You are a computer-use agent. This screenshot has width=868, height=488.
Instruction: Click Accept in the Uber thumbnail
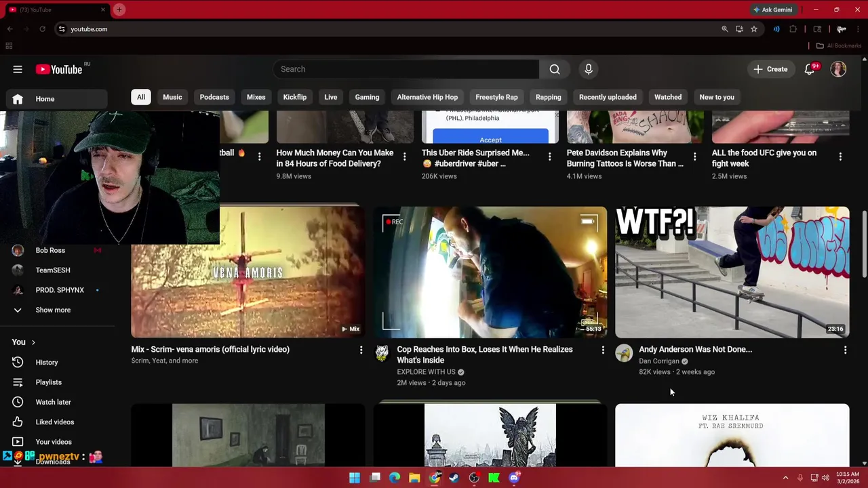click(490, 138)
